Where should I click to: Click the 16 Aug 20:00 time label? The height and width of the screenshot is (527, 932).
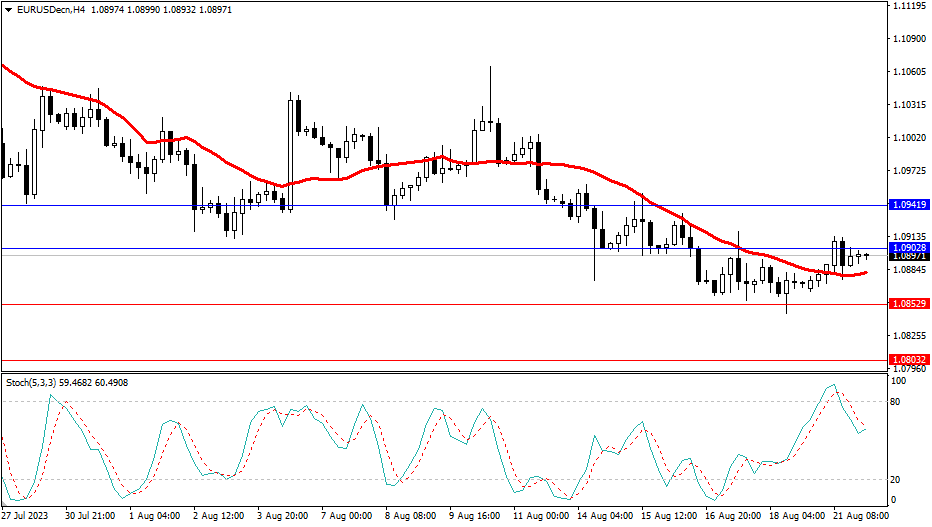pyautogui.click(x=734, y=517)
